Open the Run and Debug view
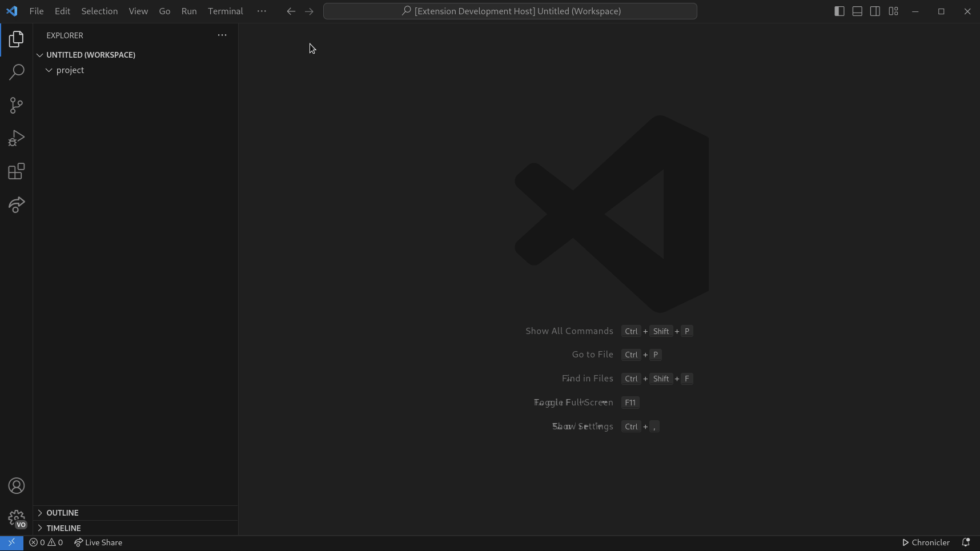Viewport: 980px width, 551px height. (16, 138)
